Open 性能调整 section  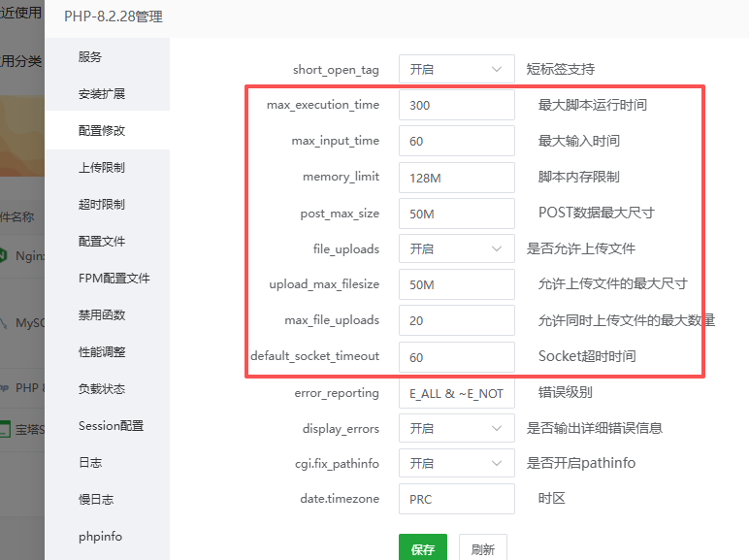coord(102,351)
